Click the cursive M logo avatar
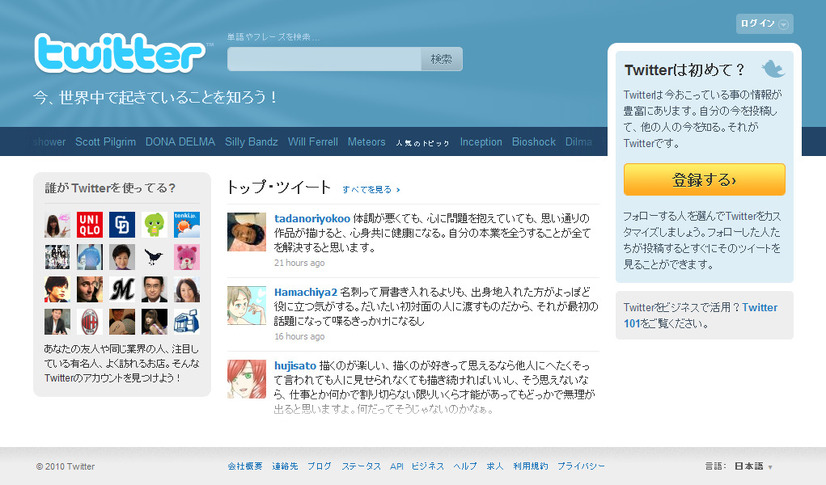This screenshot has height=485, width=826. coord(122,290)
